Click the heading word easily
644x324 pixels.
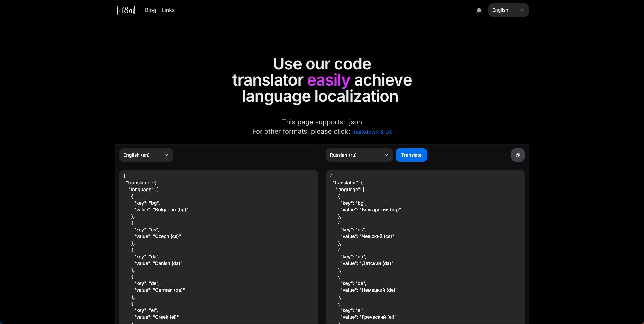pyautogui.click(x=328, y=80)
